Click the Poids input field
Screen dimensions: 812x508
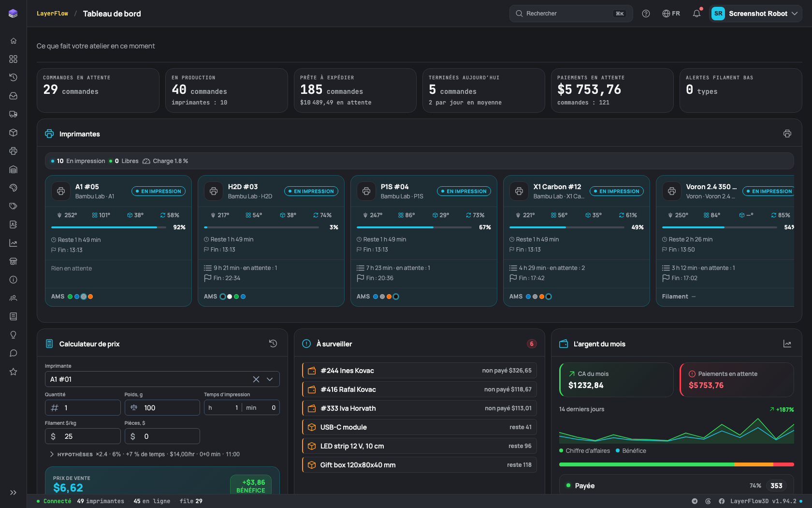(x=162, y=408)
